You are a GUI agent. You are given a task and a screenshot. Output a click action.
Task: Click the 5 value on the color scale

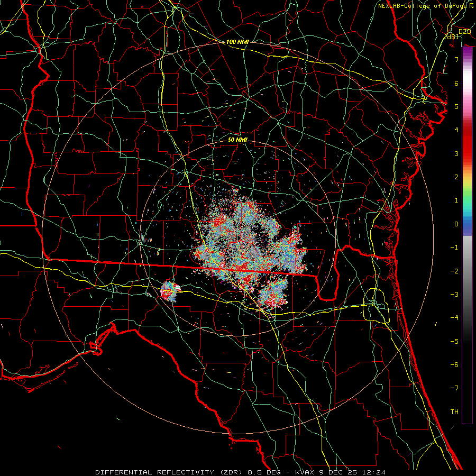tap(456, 106)
